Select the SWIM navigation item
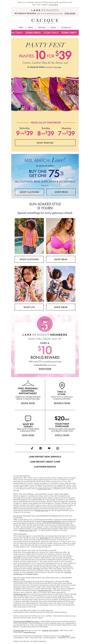The width and height of the screenshot is (90, 644). click(x=53, y=27)
